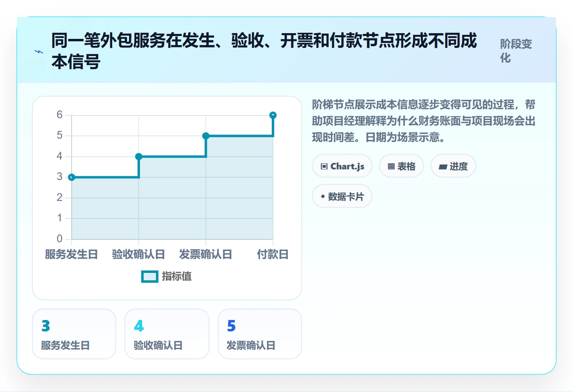Open the 验收确认日 stat card showing 4
573x392 pixels.
click(167, 334)
